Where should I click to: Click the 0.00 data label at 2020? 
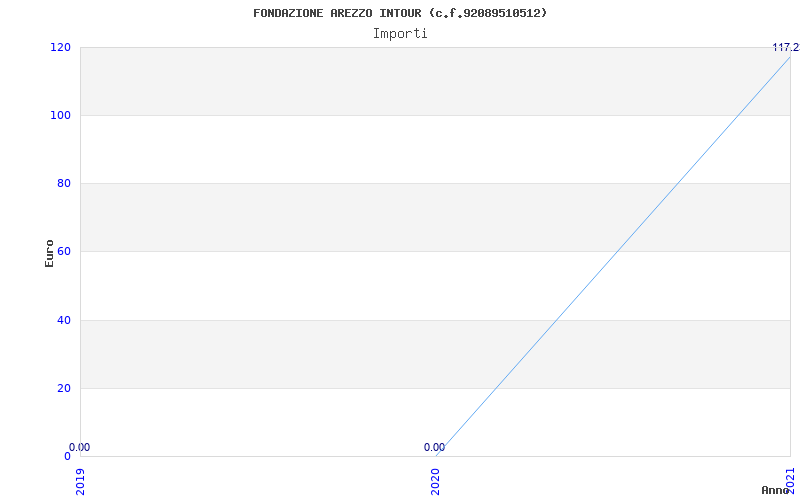434,447
